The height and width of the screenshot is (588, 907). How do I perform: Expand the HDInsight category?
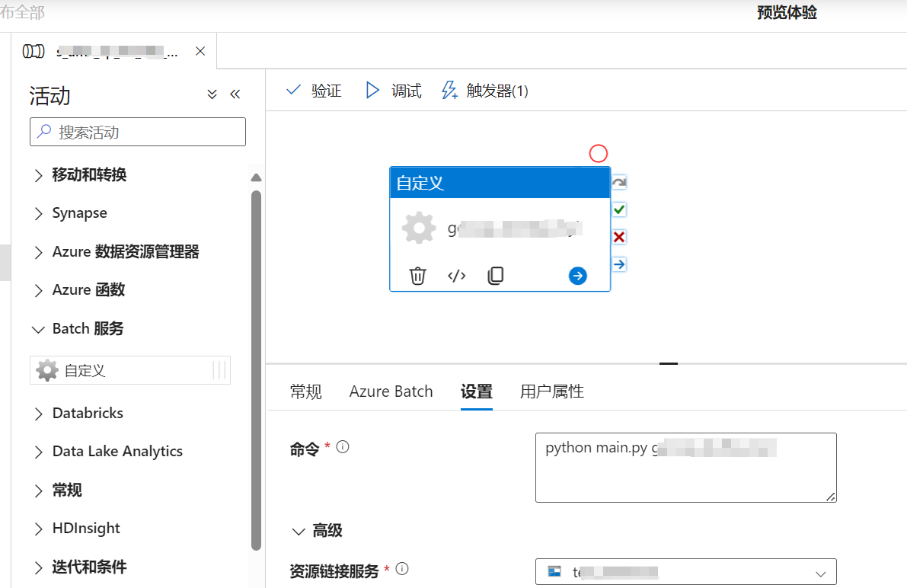tap(38, 529)
